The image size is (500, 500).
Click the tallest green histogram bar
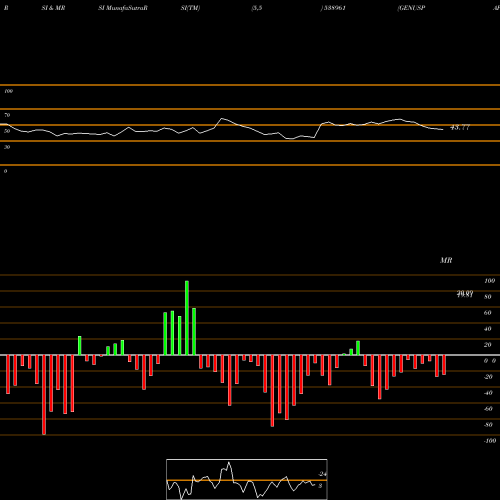tap(187, 318)
